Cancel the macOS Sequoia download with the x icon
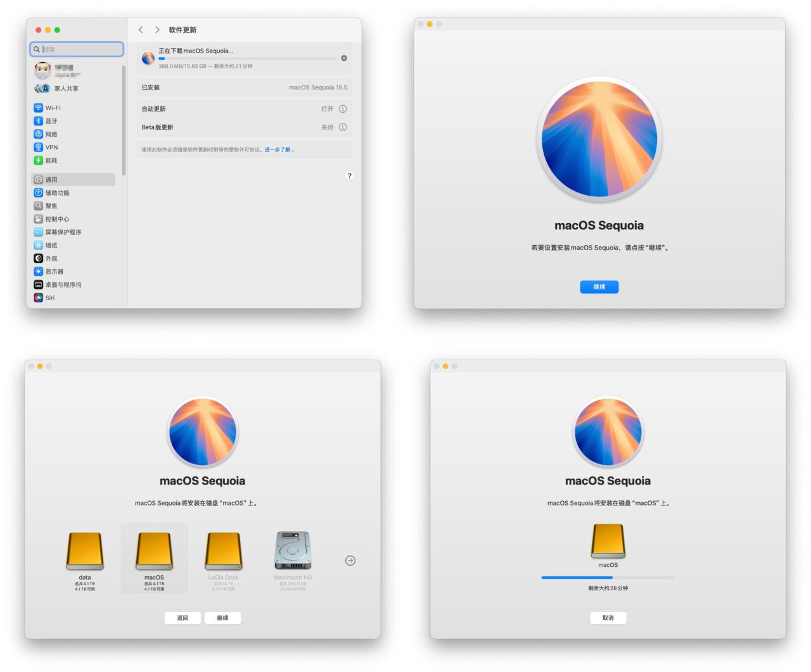 click(x=344, y=58)
